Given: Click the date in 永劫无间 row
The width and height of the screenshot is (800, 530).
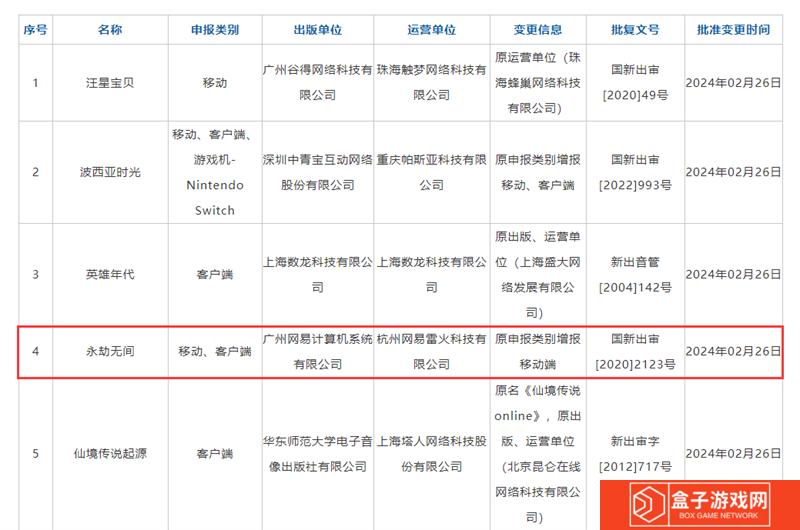Looking at the screenshot, I should click(733, 351).
